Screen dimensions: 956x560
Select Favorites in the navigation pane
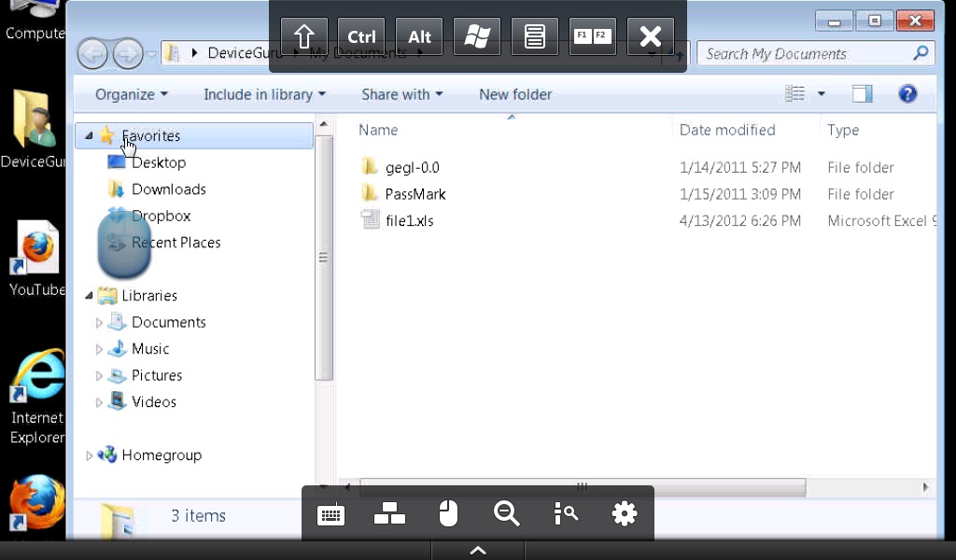[194, 136]
